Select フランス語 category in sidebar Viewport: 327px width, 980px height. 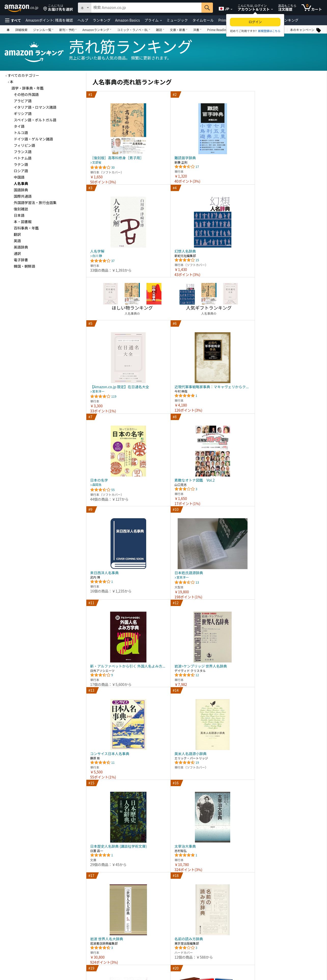[x=23, y=152]
